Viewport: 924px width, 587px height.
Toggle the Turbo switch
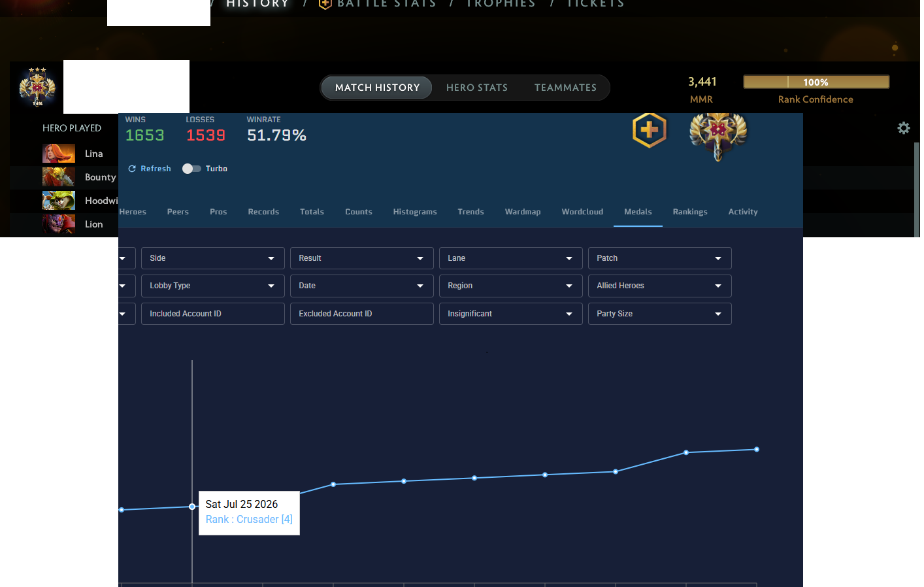coord(191,169)
